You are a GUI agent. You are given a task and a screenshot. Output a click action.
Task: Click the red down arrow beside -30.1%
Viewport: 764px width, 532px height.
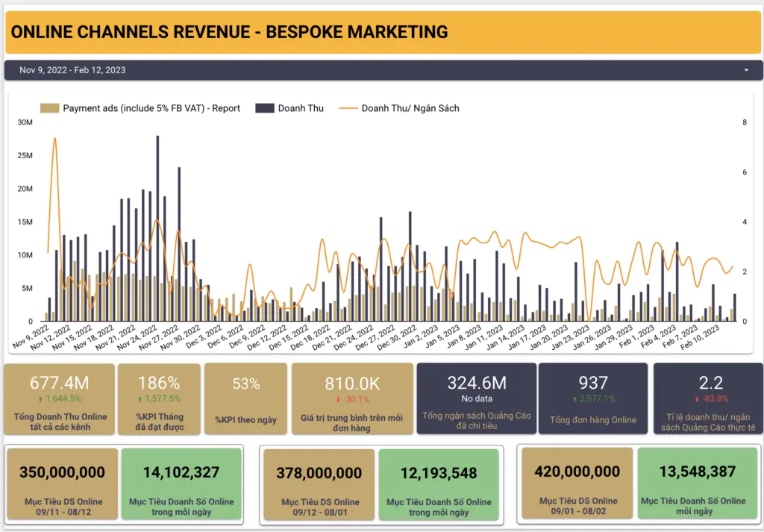tap(338, 399)
